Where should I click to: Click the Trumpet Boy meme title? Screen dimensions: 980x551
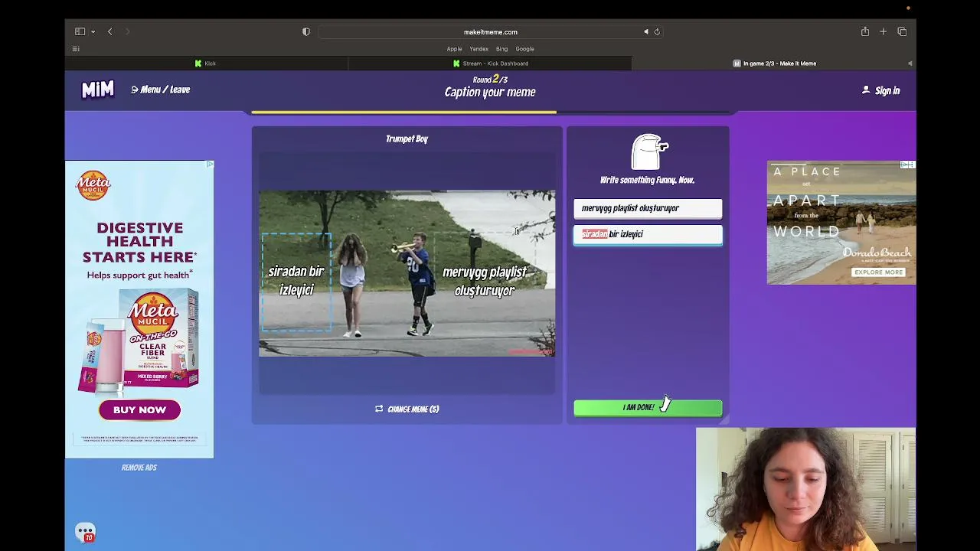(407, 139)
